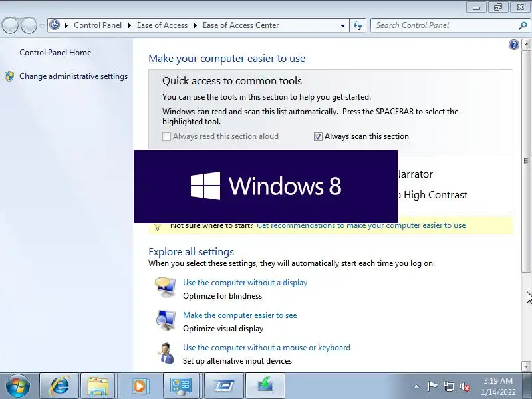
Task: Open Action Center flag icon
Action: pos(432,386)
